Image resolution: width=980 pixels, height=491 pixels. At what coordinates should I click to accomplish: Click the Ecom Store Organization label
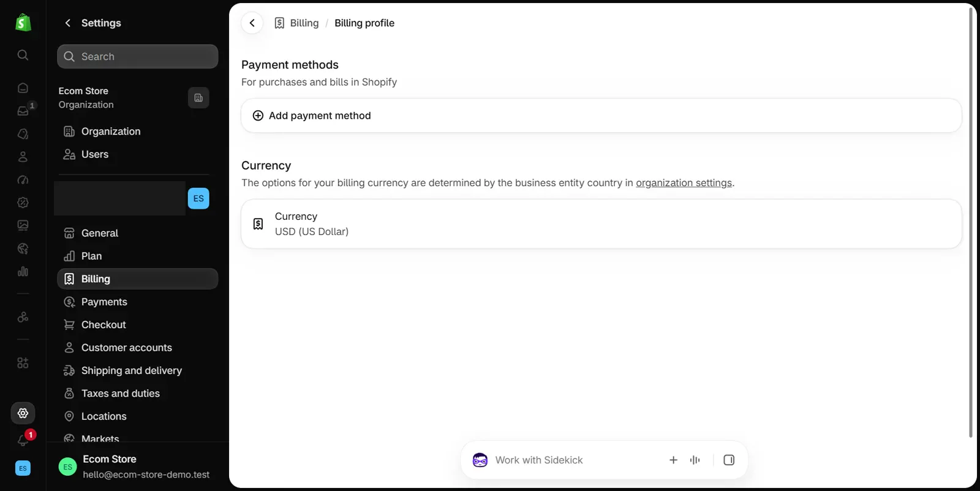click(x=86, y=98)
